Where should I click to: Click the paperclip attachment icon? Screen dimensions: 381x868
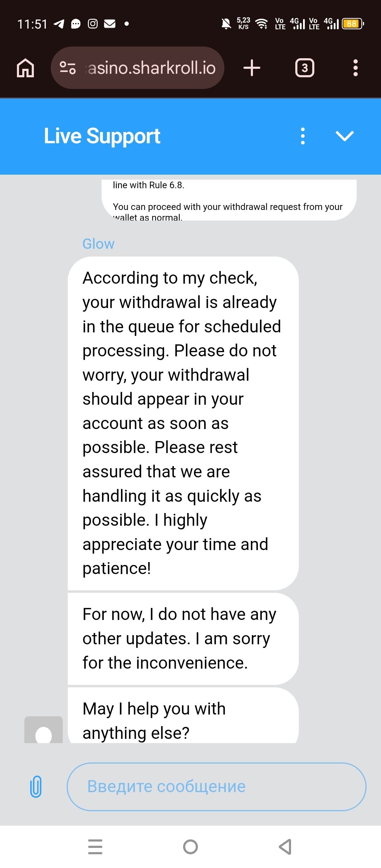point(36,786)
